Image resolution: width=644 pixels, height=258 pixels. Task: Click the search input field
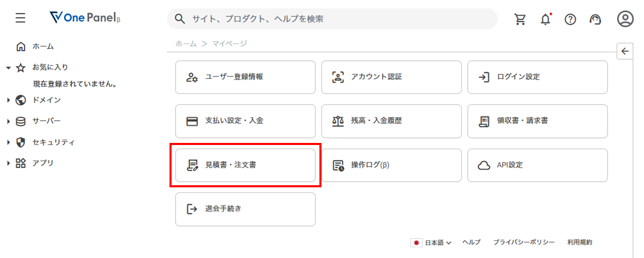tap(332, 19)
